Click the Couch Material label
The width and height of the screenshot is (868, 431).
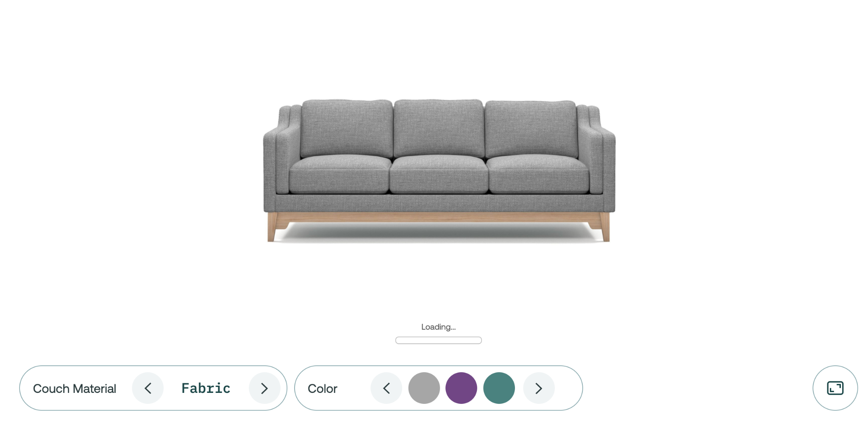tap(75, 389)
